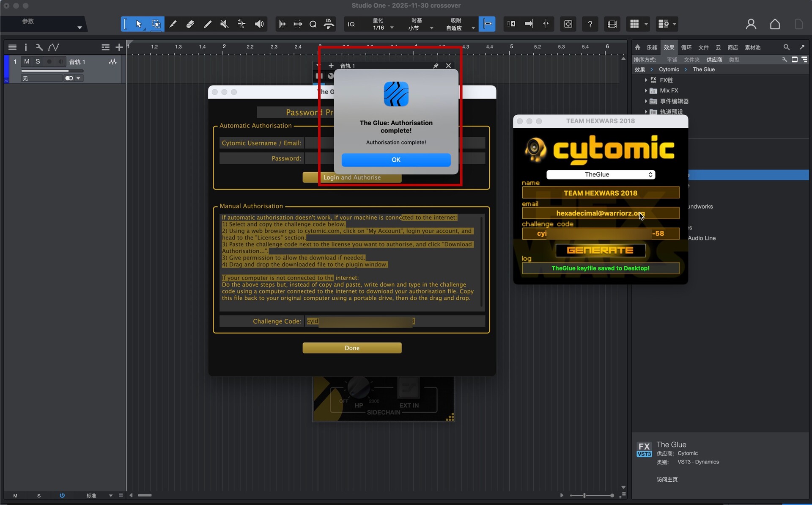Select the Mute tool
This screenshot has height=505, width=812.
click(x=225, y=24)
